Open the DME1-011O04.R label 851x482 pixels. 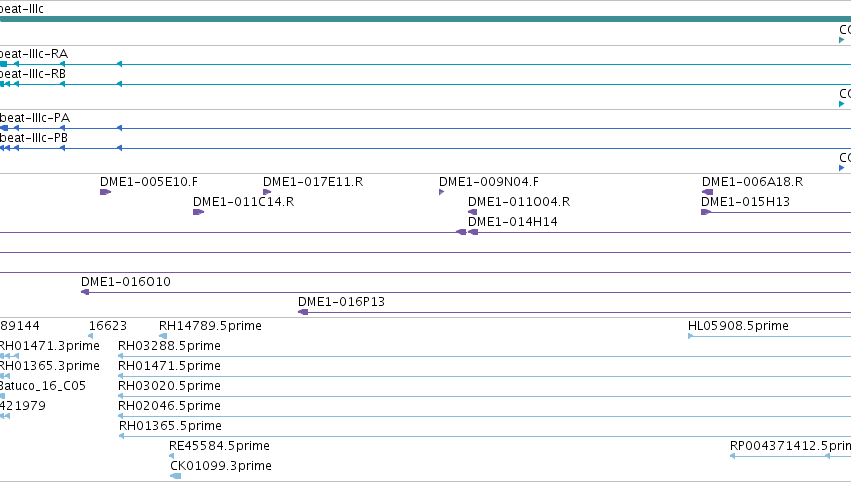click(x=519, y=202)
